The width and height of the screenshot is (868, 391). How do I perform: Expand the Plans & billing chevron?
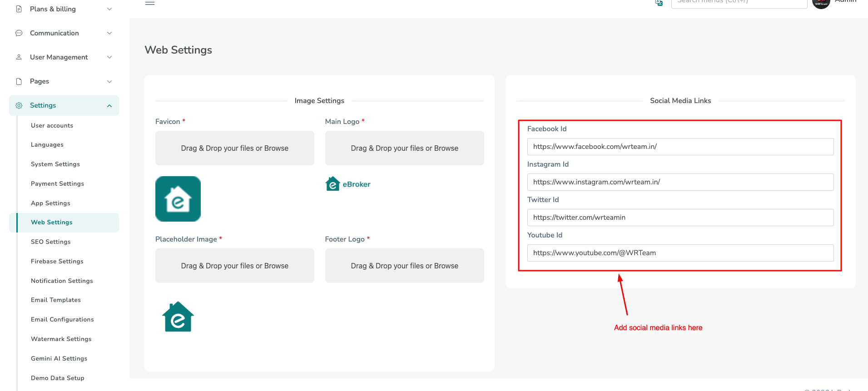(109, 9)
